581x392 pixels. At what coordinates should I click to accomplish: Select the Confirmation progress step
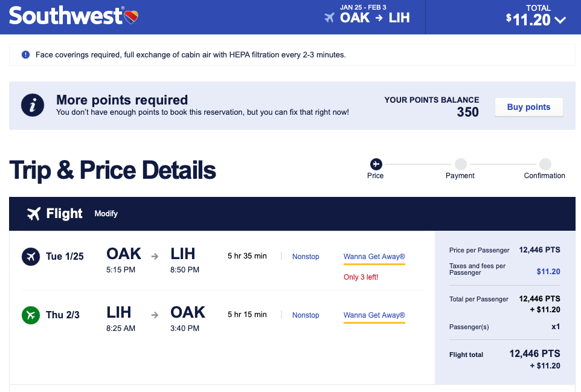pos(545,164)
